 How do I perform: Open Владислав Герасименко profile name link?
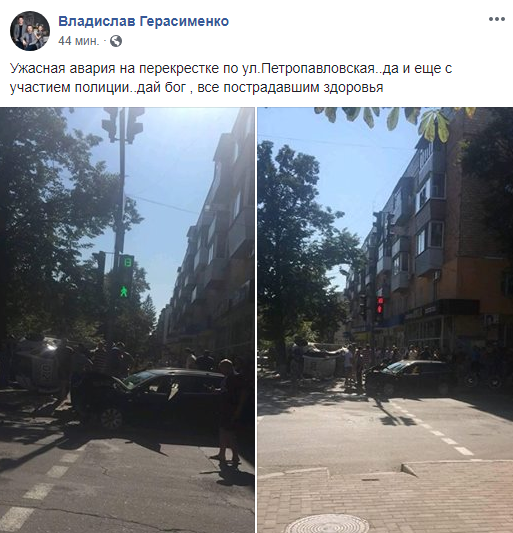[143, 21]
